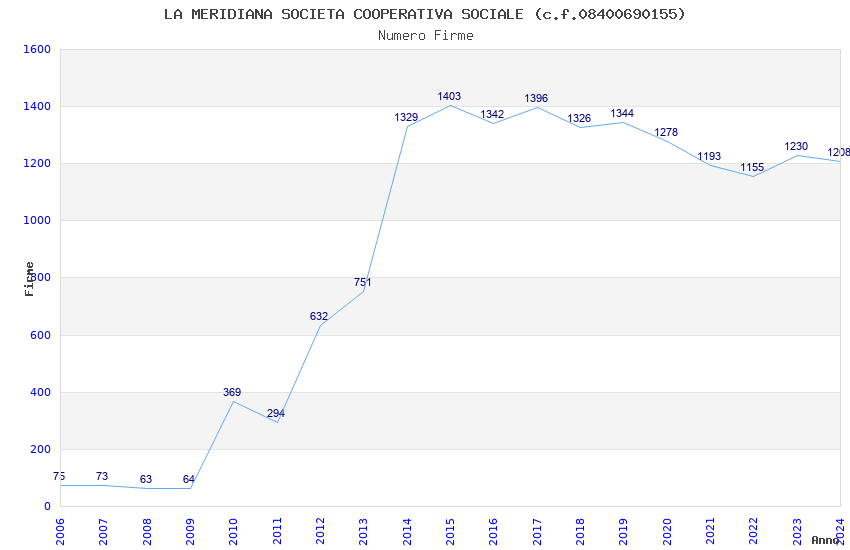The width and height of the screenshot is (850, 550).
Task: Select the data label 751
Action: tap(363, 282)
